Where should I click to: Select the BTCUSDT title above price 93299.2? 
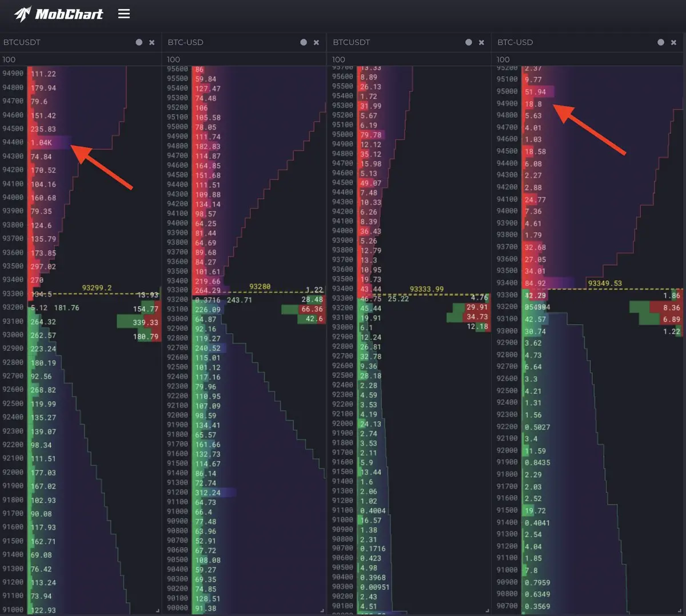click(x=22, y=42)
